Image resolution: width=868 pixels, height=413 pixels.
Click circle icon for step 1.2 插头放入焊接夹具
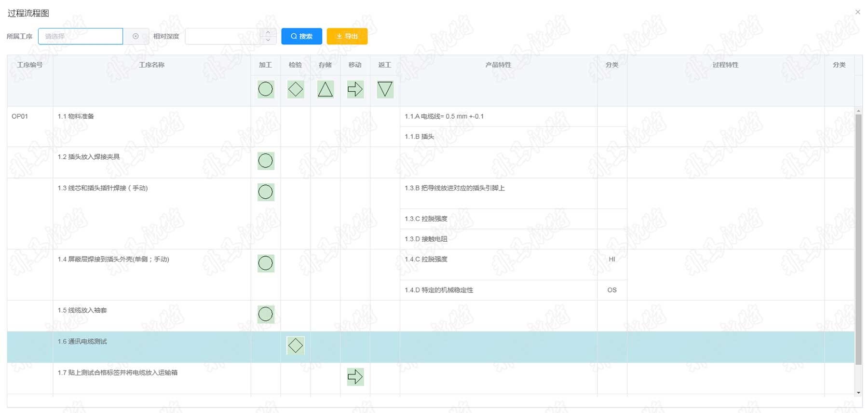point(266,161)
